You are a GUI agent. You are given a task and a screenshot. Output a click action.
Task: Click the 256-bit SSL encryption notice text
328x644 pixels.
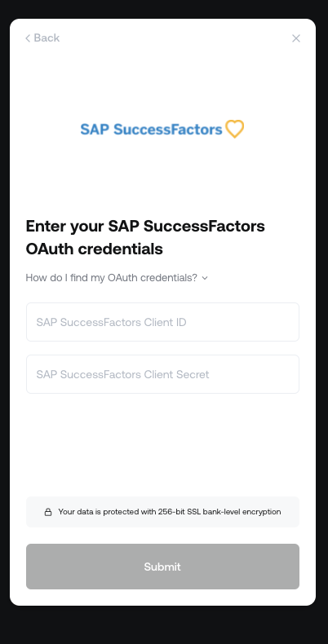pos(170,512)
